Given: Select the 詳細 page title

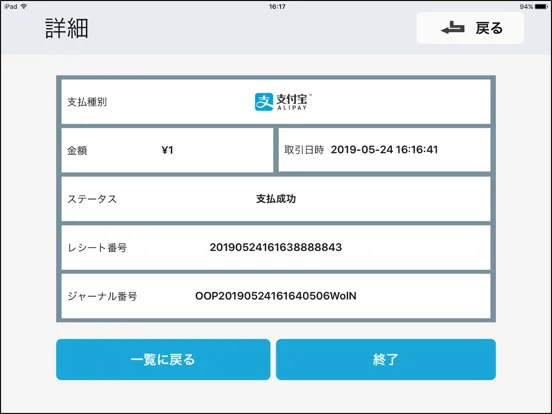Looking at the screenshot, I should pos(67,29).
